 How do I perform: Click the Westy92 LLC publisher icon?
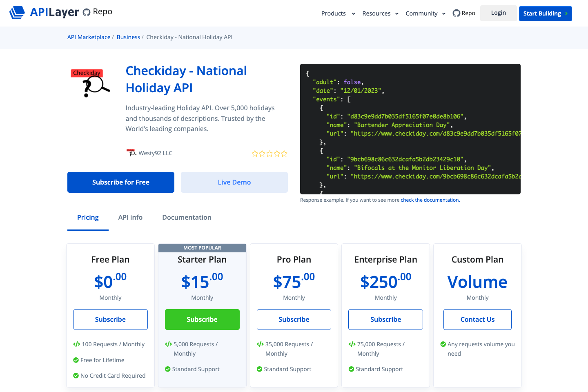pos(131,152)
